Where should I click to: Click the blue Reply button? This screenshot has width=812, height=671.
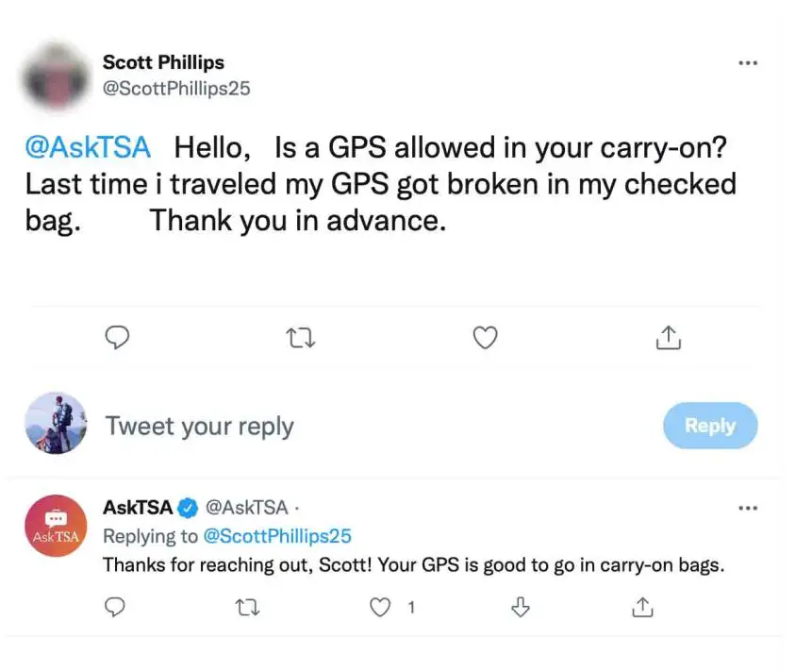coord(710,426)
